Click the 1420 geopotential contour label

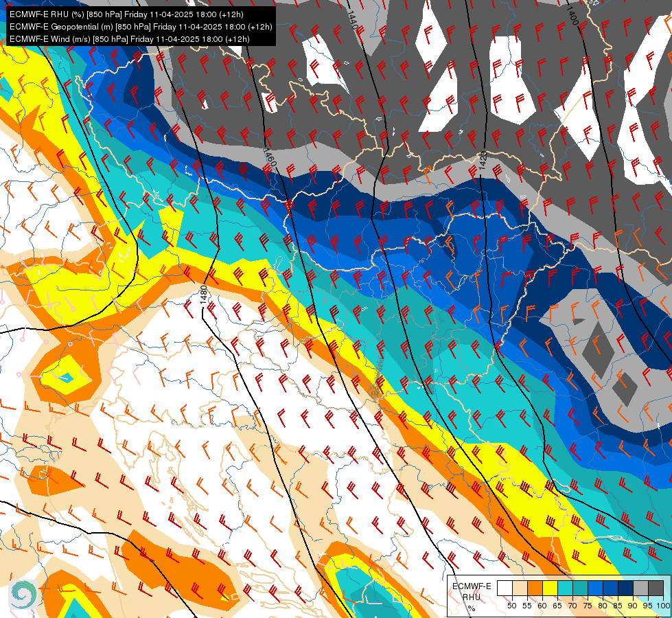(483, 161)
